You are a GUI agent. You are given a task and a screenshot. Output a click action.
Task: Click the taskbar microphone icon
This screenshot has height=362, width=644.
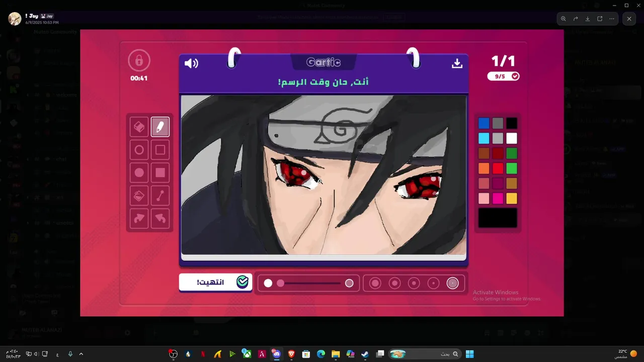(70, 354)
